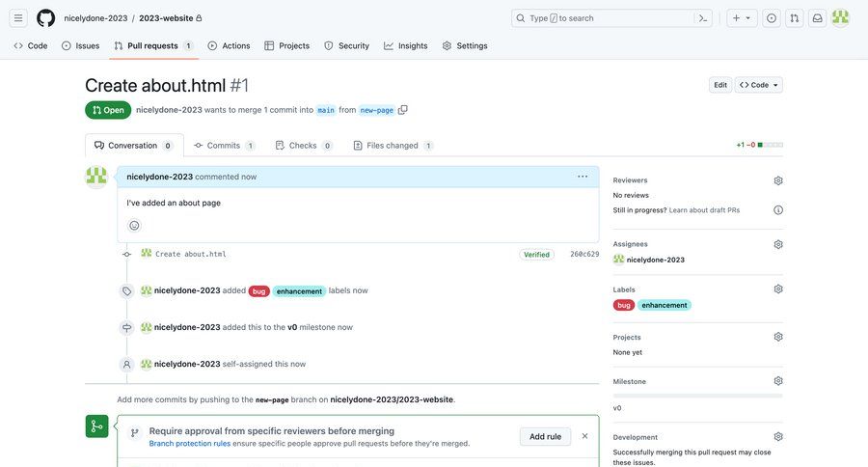Click the Edit title button
Screen dimensions: 868x467
pos(720,85)
